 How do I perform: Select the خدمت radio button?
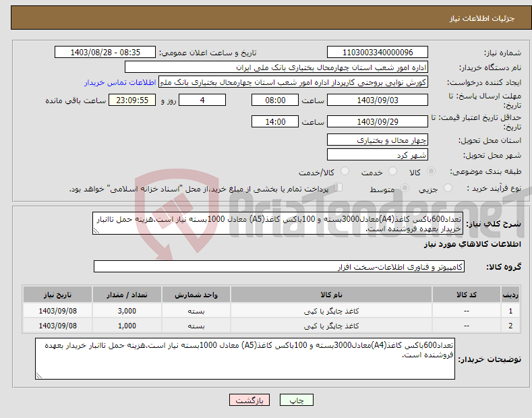(x=392, y=171)
